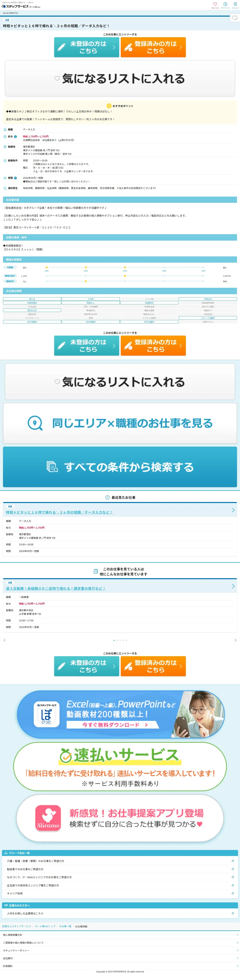240x980 pixels.
Task: Click the help icon next to 期間
Action: click(15, 178)
